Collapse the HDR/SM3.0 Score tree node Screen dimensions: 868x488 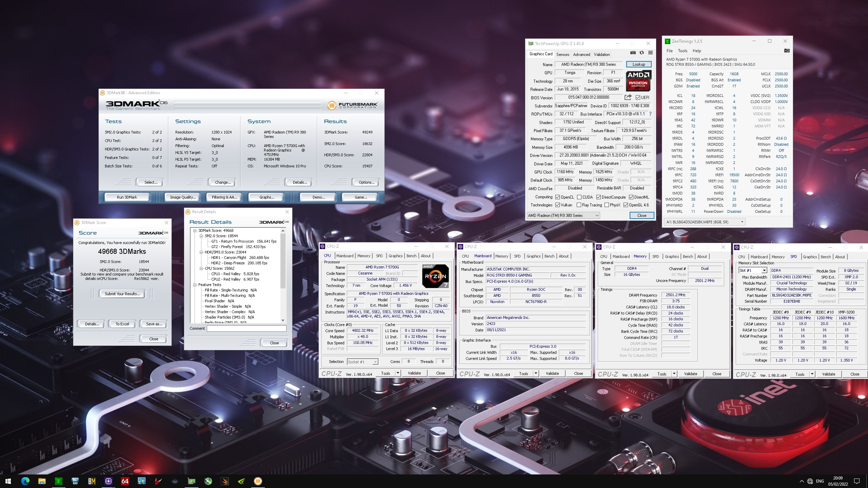pyautogui.click(x=201, y=252)
